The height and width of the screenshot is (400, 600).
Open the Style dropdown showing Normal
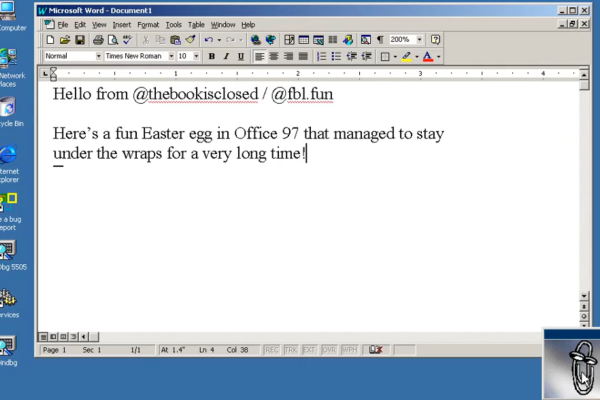point(98,57)
